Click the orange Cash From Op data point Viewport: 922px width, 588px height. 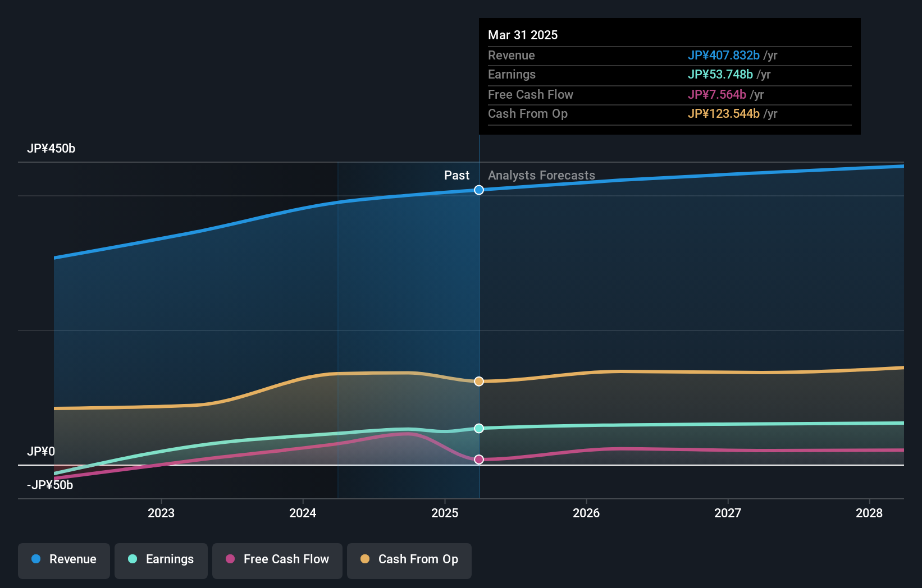(479, 382)
